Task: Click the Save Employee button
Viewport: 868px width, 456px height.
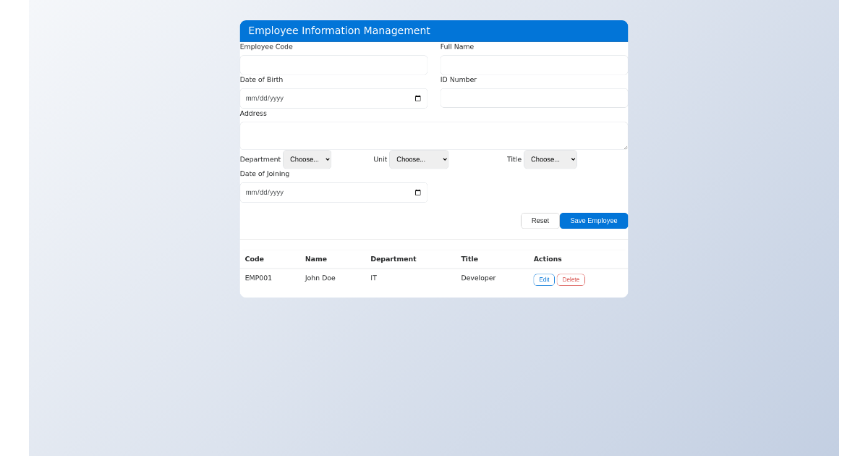Action: click(593, 221)
